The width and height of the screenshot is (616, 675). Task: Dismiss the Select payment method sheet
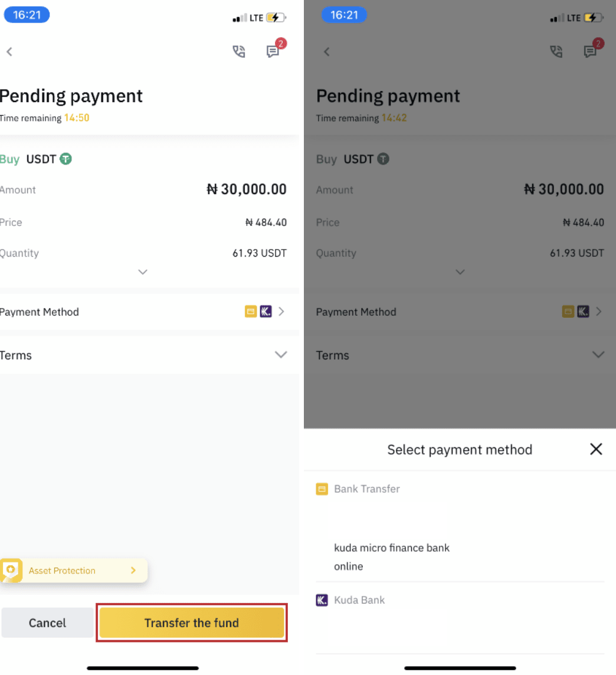[596, 449]
